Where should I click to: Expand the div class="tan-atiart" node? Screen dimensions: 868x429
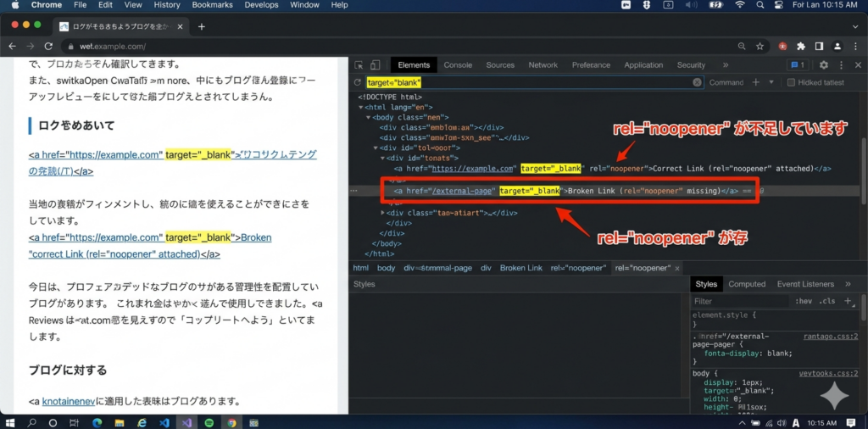(x=383, y=213)
